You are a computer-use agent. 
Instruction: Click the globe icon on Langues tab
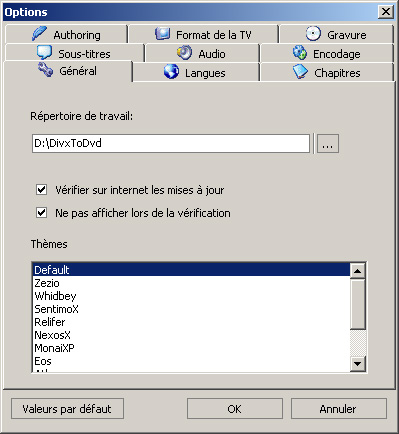(171, 72)
